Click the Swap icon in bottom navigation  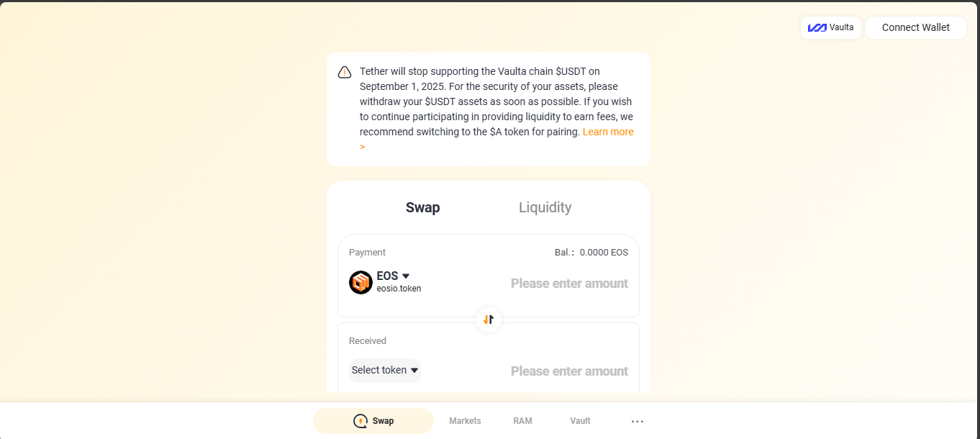point(360,421)
